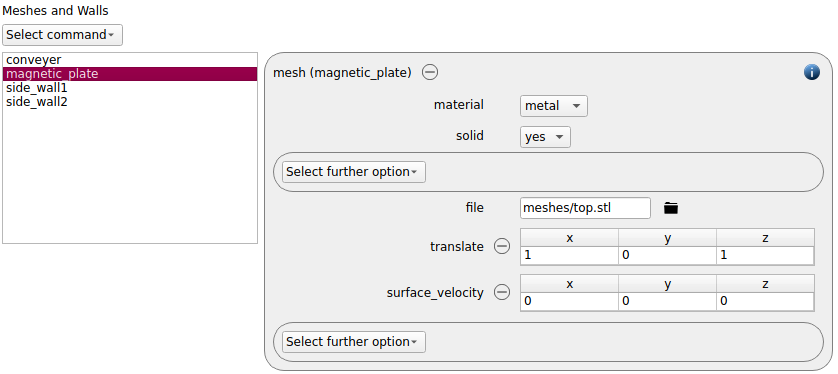Click the surface_velocity x value cell
This screenshot has width=838, height=374.
[x=570, y=301]
